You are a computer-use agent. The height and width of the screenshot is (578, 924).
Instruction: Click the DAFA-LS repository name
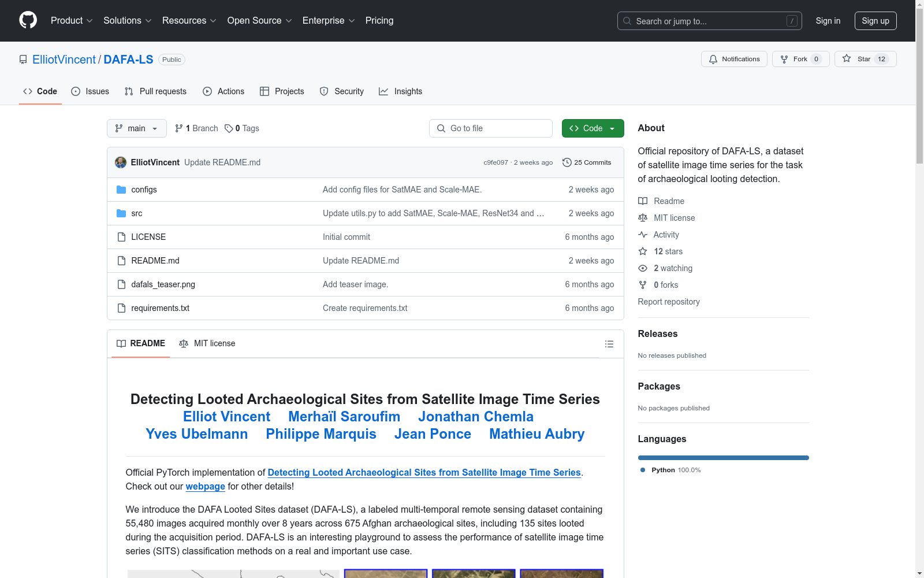tap(128, 60)
